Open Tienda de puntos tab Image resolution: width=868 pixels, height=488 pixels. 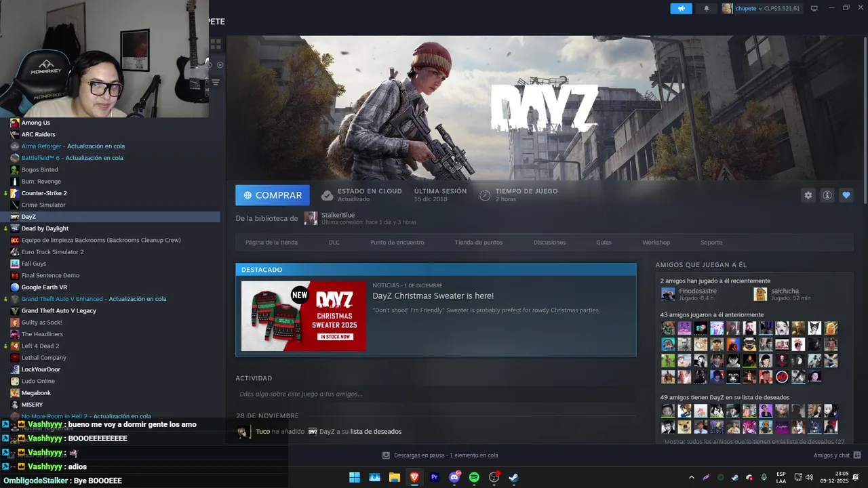479,243
